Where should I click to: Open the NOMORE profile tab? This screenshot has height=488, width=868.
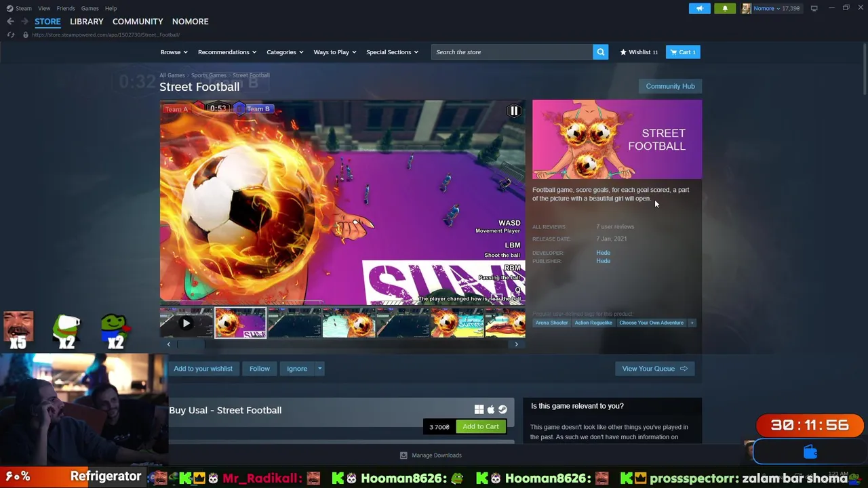tap(190, 22)
